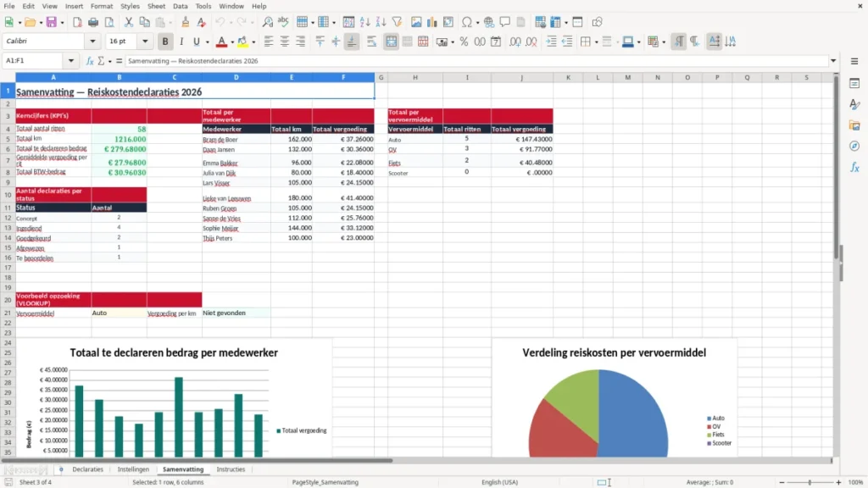Toggle Underline formatting
Image resolution: width=868 pixels, height=488 pixels.
pos(196,42)
